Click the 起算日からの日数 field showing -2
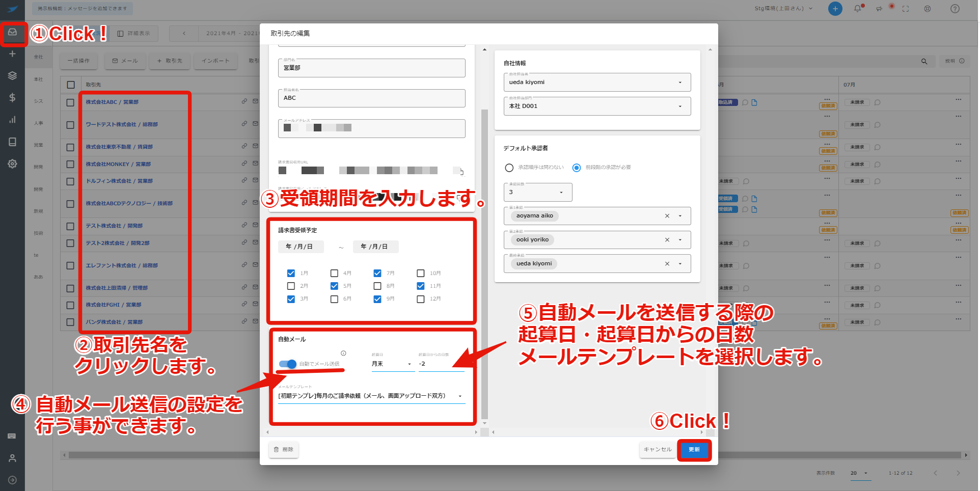Viewport: 980px width, 491px height. pyautogui.click(x=441, y=364)
